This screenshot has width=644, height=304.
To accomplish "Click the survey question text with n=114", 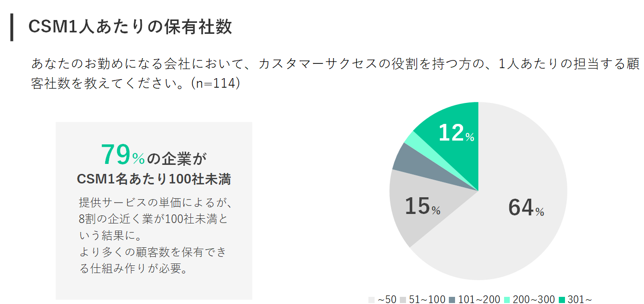I will tap(333, 73).
